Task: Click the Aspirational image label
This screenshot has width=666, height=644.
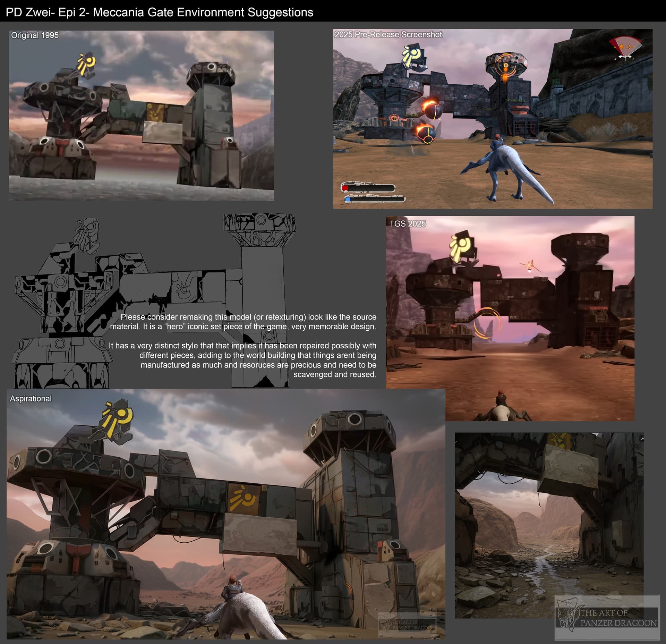Action: click(x=31, y=399)
